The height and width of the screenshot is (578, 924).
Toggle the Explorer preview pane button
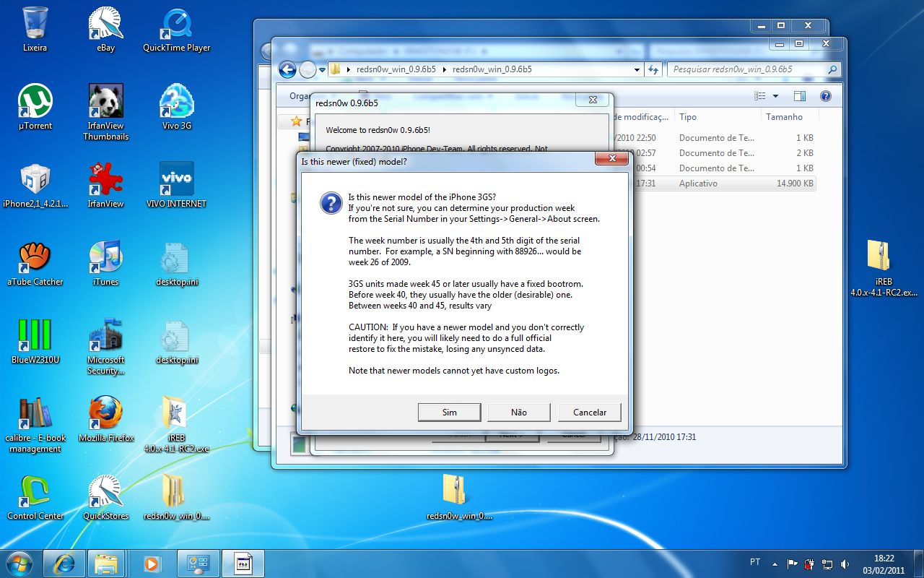pos(800,96)
